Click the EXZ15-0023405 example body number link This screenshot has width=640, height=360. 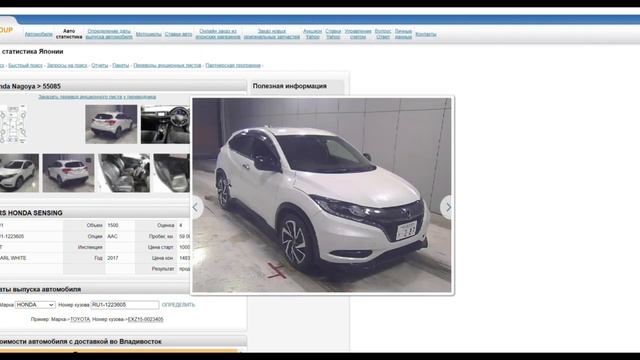146,319
